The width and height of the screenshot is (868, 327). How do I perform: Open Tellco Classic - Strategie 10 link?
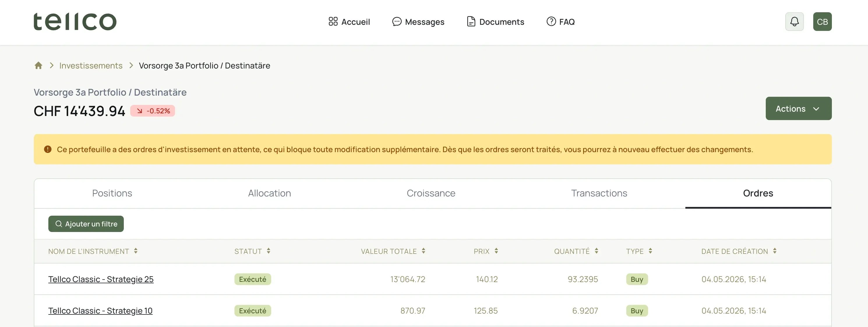(x=100, y=310)
